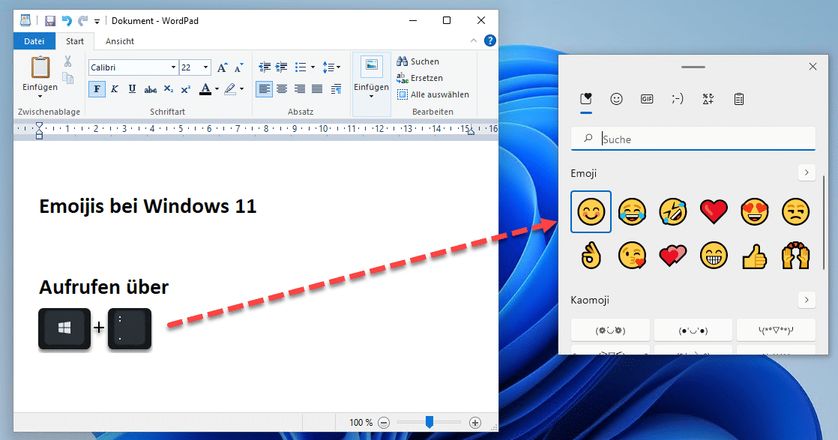This screenshot has height=440, width=838.
Task: Click the heading 'Emoijis bei Windows 11'
Action: (148, 206)
